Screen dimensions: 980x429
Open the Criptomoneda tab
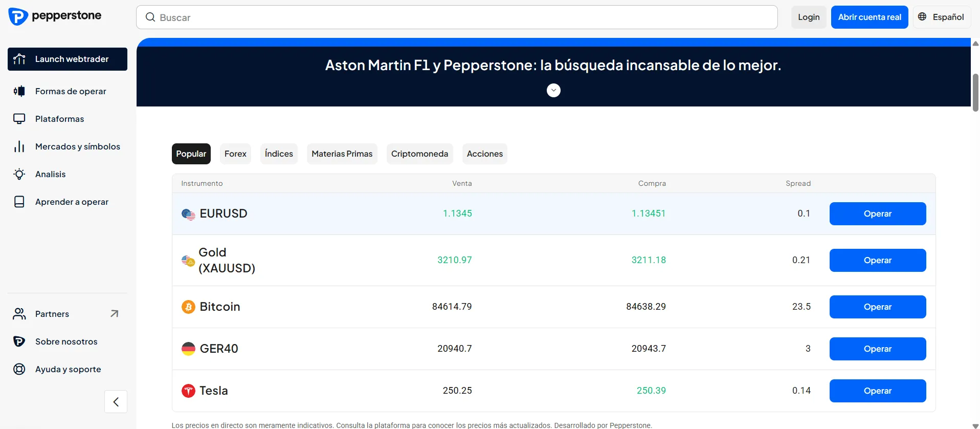coord(419,154)
